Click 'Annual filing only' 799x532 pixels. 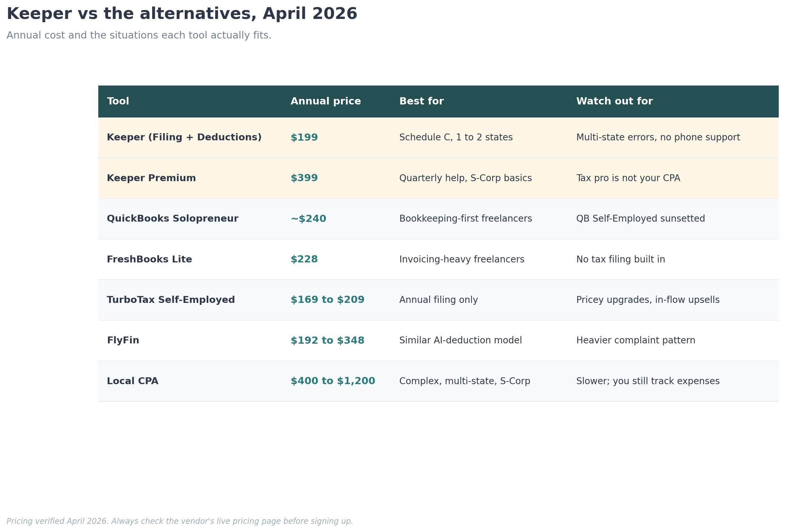click(x=439, y=300)
